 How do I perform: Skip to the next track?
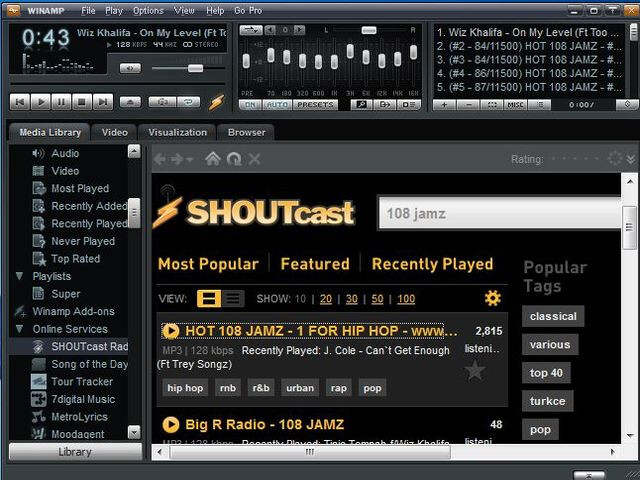pos(103,102)
